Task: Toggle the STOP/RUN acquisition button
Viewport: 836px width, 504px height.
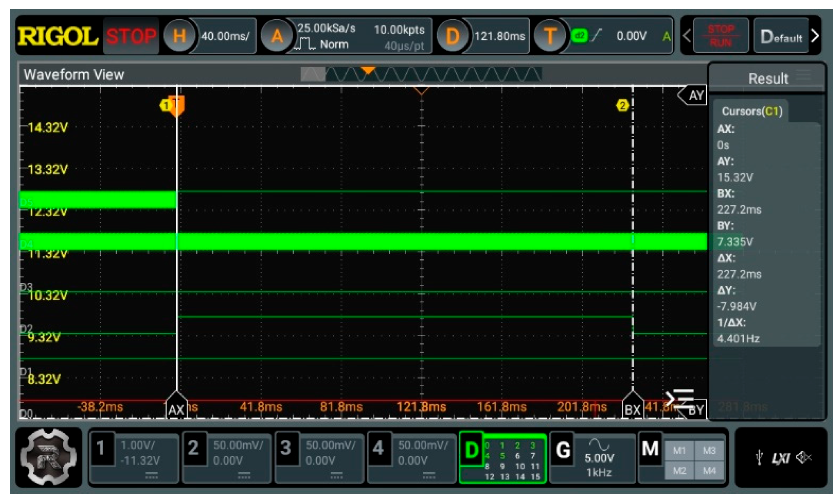Action: [x=720, y=36]
